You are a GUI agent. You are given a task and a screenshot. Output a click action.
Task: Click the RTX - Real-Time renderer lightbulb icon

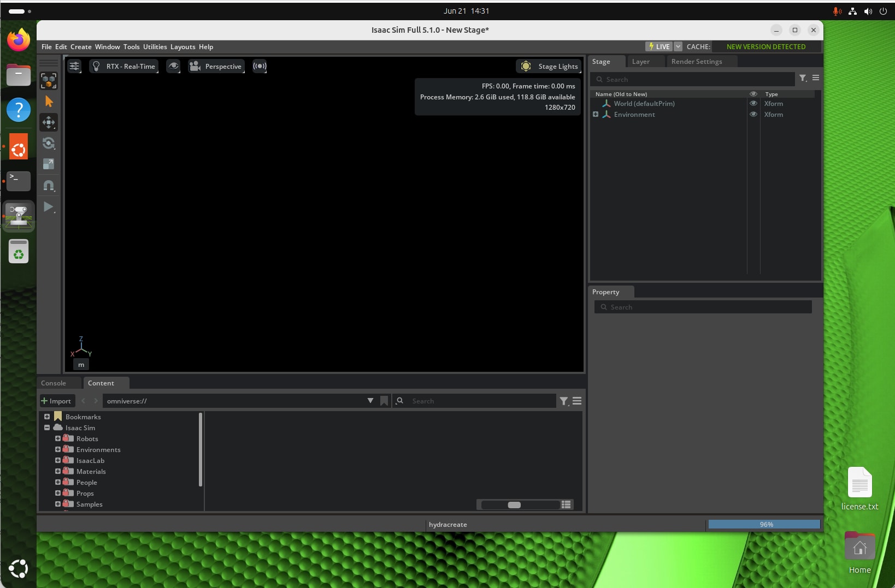[96, 66]
